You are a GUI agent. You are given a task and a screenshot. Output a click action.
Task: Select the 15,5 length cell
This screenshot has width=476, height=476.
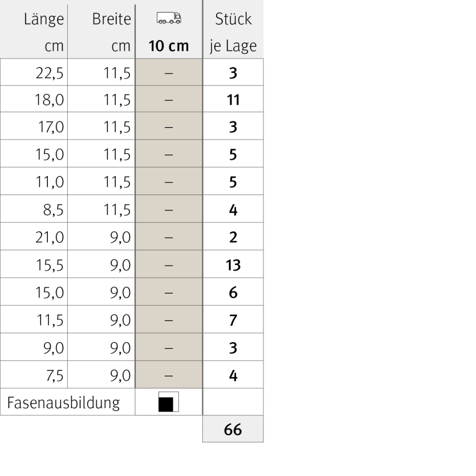34,264
